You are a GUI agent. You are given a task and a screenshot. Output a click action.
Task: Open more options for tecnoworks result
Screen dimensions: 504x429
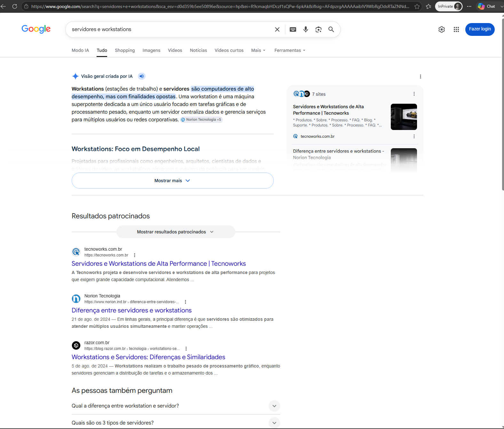[135, 255]
